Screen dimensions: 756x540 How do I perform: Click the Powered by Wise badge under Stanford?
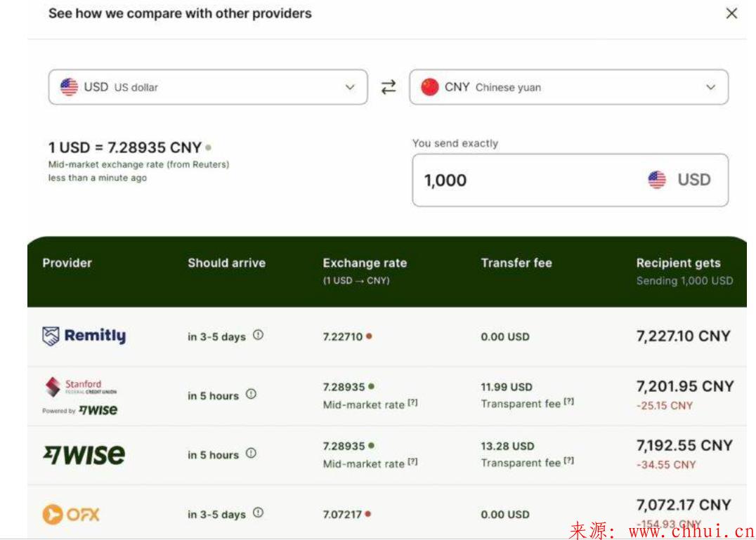click(80, 410)
